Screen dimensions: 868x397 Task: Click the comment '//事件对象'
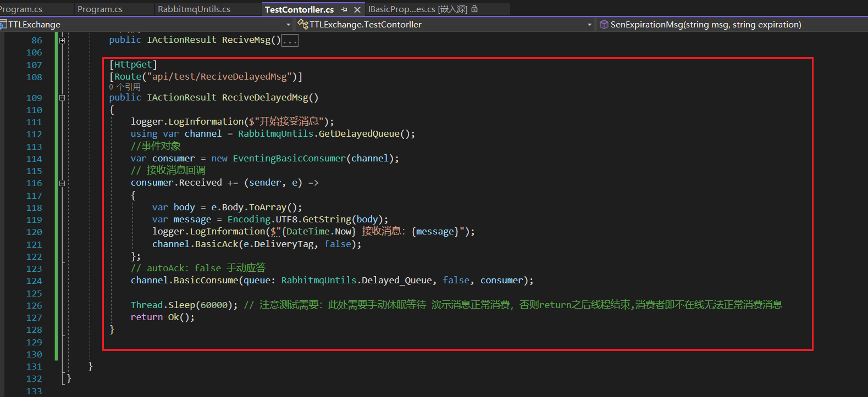coord(156,146)
